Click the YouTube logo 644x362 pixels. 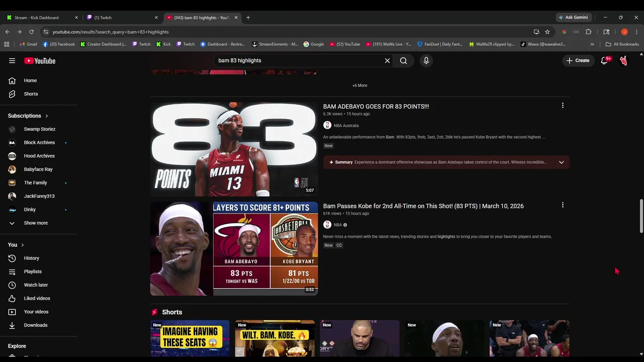pyautogui.click(x=40, y=61)
